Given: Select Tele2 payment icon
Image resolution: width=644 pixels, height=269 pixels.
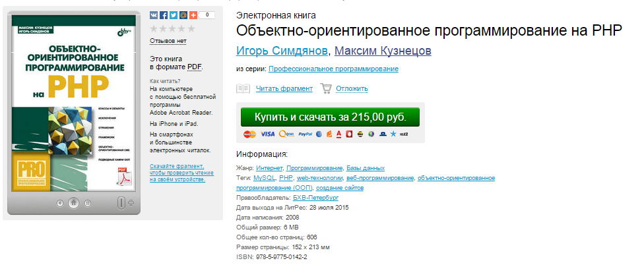Looking at the screenshot, I should pos(404,134).
